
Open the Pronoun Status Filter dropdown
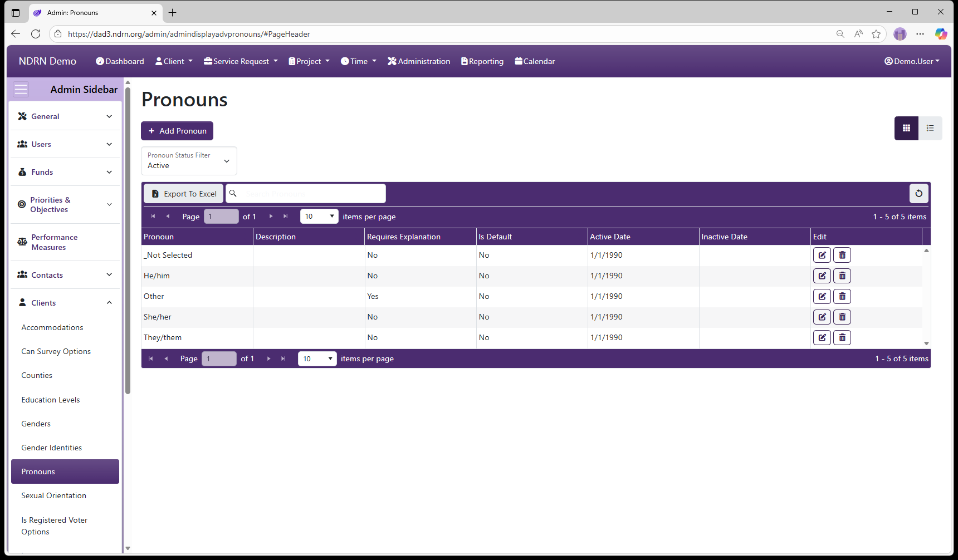(189, 161)
